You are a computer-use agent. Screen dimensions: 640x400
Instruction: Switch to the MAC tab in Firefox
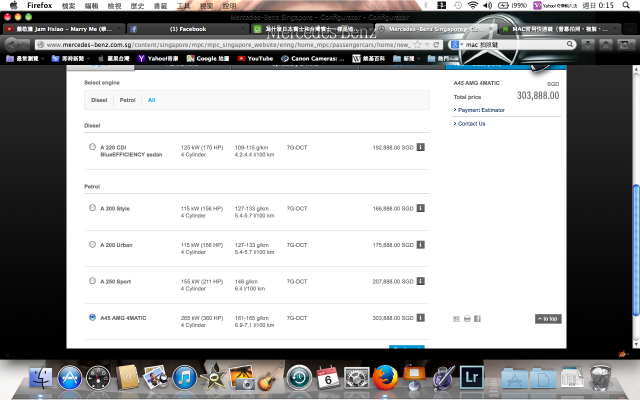(560, 29)
